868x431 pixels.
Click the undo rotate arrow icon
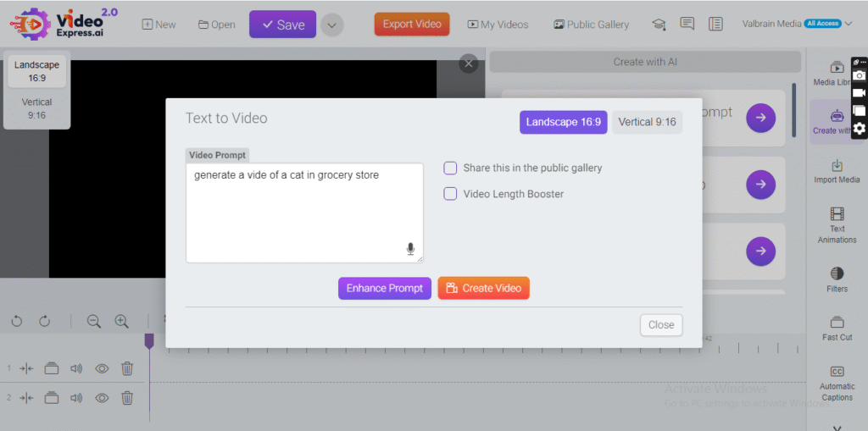click(x=16, y=321)
